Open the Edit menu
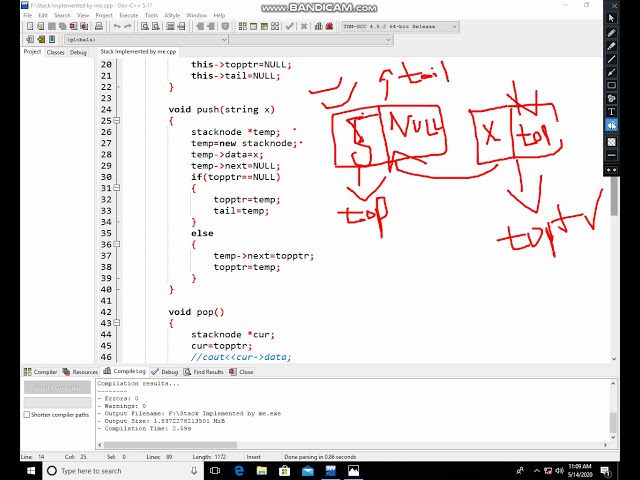 pos(43,15)
